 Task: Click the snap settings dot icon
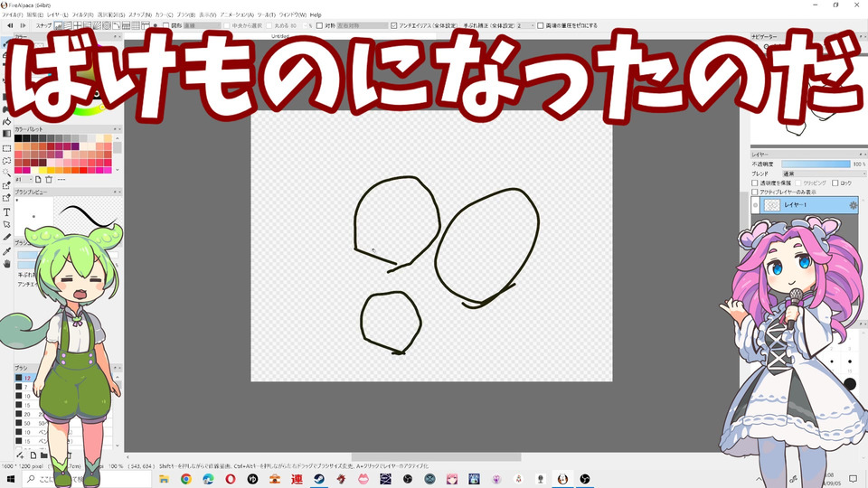tap(155, 25)
